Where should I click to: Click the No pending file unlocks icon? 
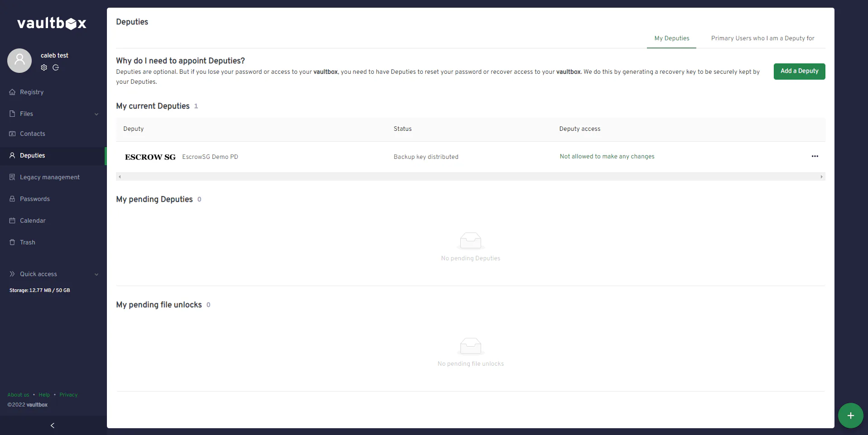(471, 346)
